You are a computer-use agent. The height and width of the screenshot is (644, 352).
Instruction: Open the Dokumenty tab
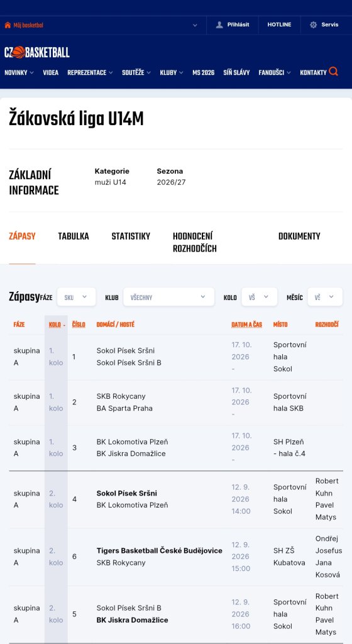click(x=299, y=236)
